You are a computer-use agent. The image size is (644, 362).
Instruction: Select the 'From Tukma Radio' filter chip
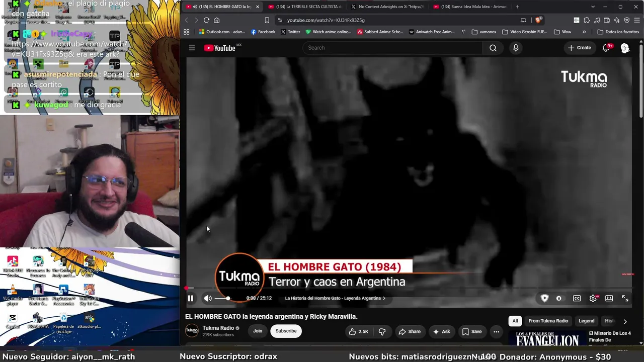(548, 321)
